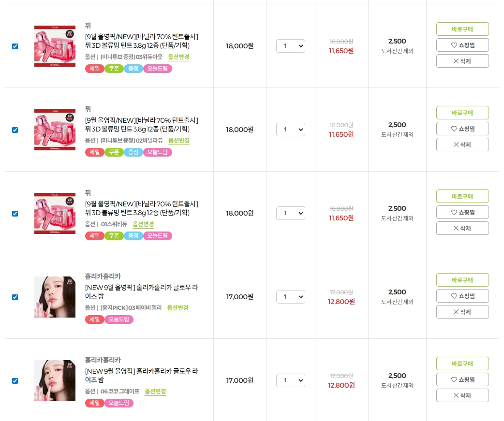Click heart 쇼핑찜 for 02바닐라듀 item

pos(462,129)
